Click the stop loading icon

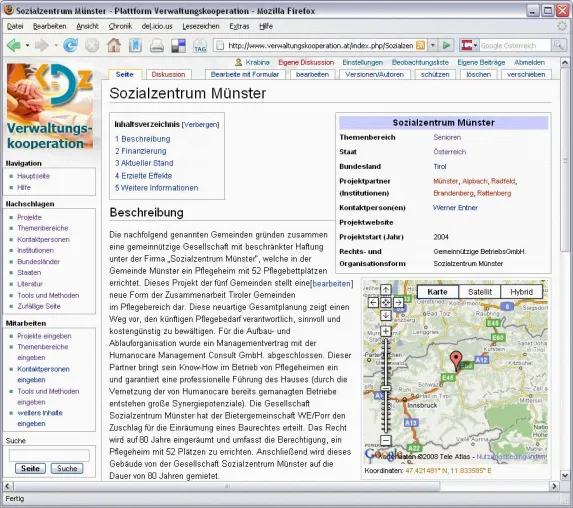[x=92, y=46]
